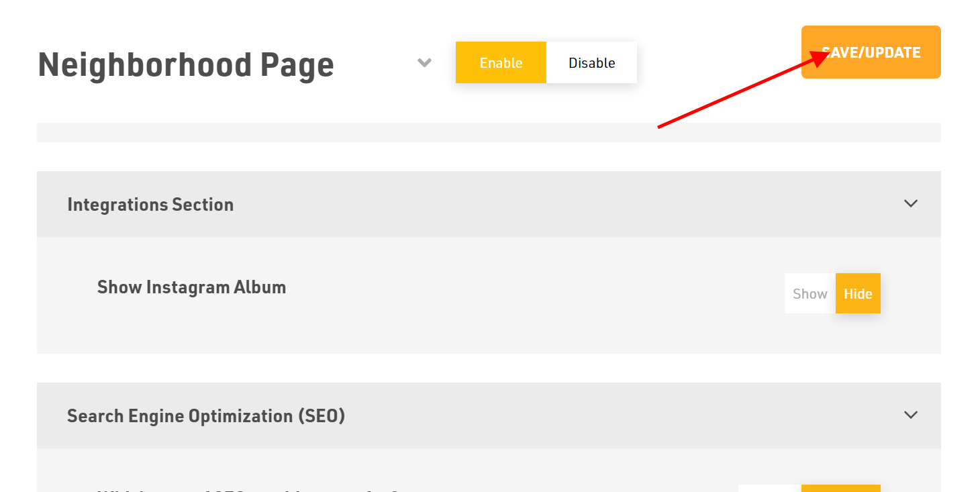Click the partially visible white SEO toggle option
This screenshot has height=492, width=980.
(769, 488)
